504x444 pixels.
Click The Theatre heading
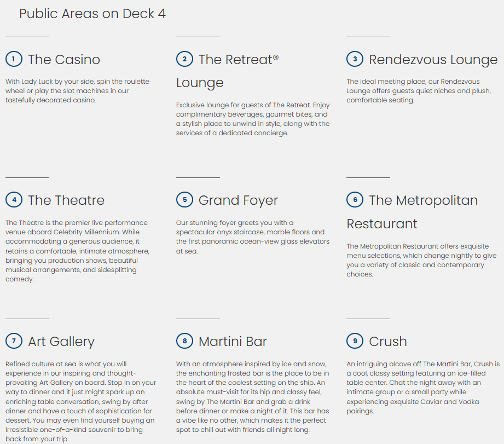pos(66,200)
